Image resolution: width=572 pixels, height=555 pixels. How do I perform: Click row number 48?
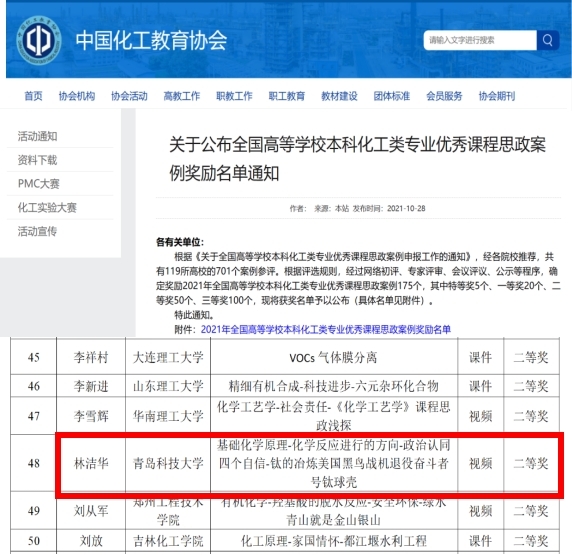[x=34, y=463]
